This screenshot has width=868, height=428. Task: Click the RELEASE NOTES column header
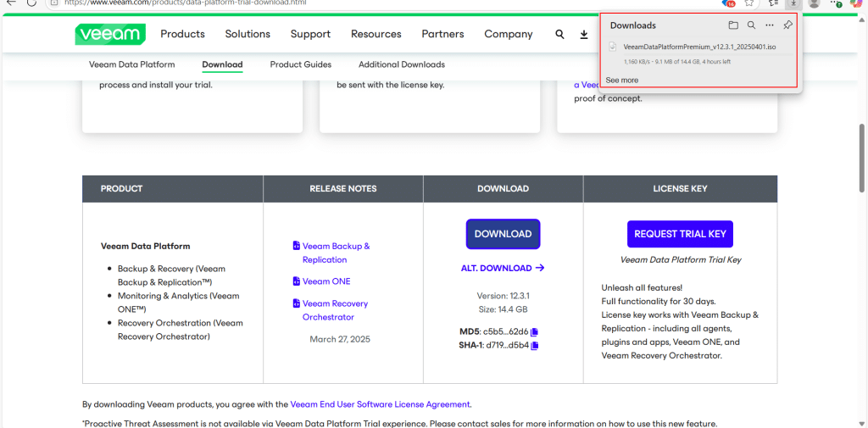(343, 189)
